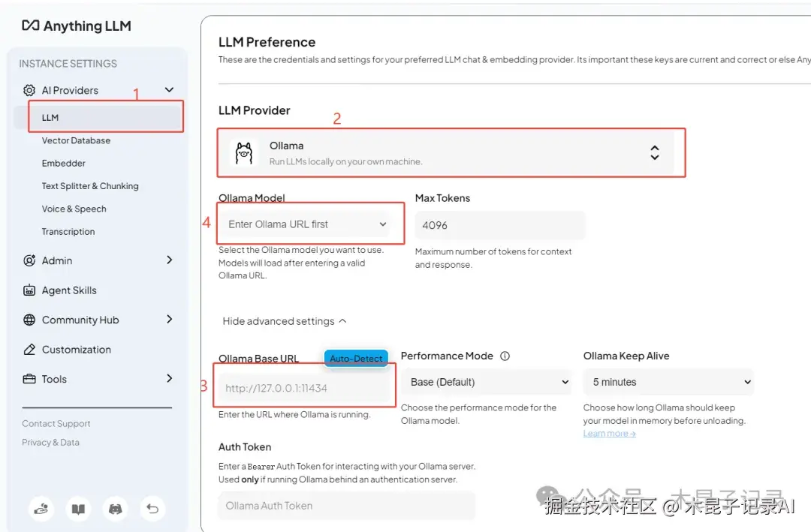Open the Discord icon in sidebar footer
Viewport: 811px width, 532px height.
[x=116, y=509]
